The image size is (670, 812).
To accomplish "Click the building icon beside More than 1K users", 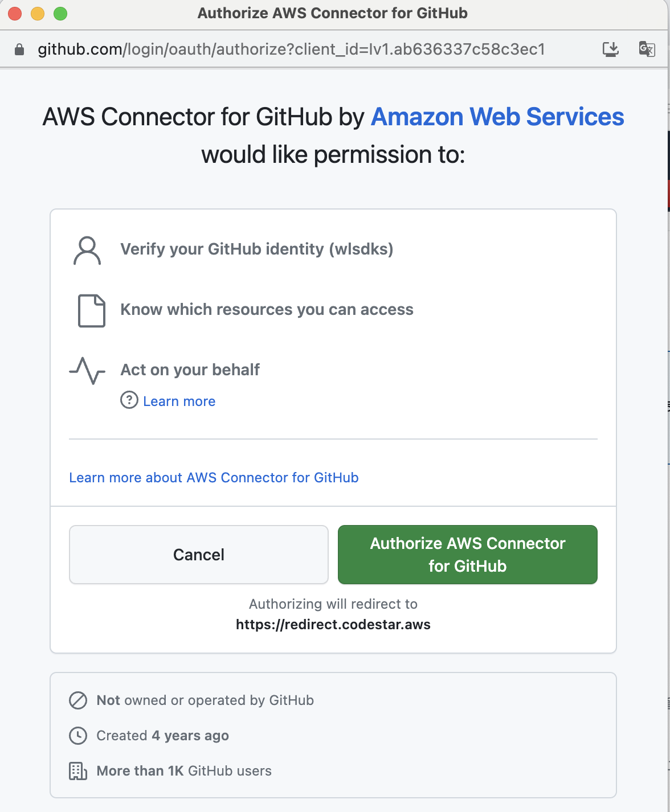I will click(77, 771).
